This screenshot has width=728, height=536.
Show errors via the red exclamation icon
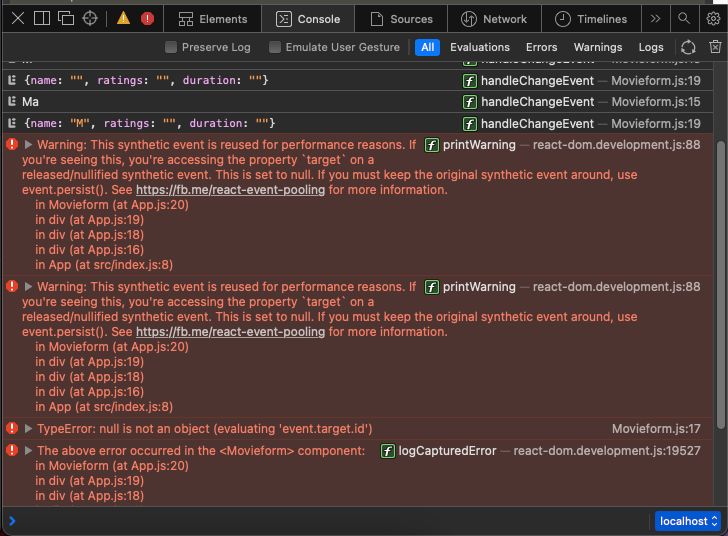coord(148,19)
